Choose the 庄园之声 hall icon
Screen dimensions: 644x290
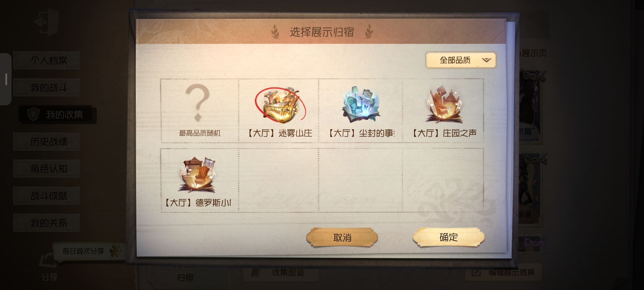(x=445, y=105)
